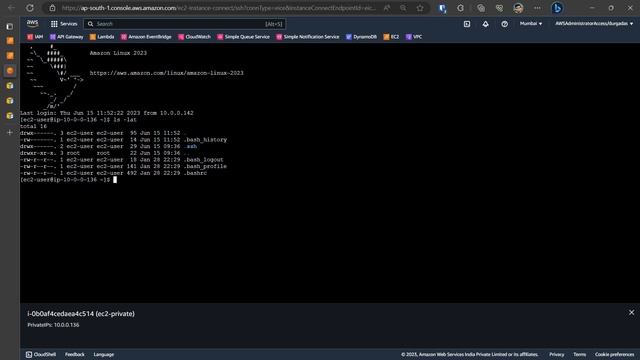Open the vertical tabs menu icon

[10, 27]
